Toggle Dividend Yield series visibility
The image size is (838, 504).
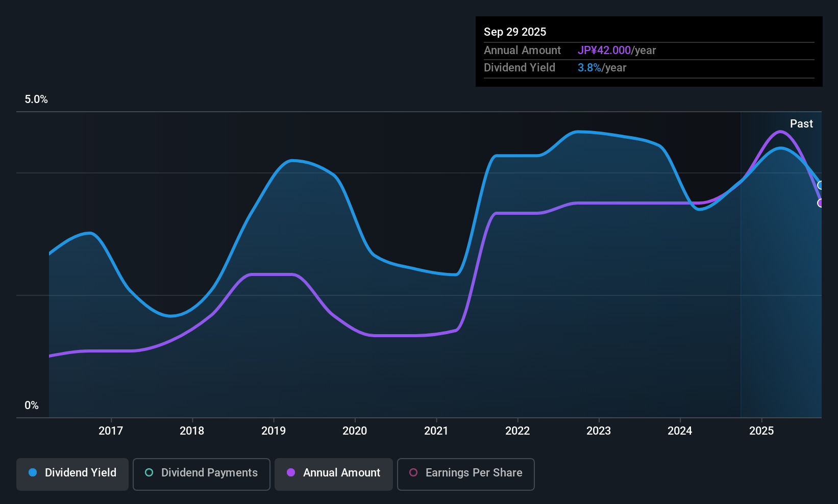coord(72,473)
